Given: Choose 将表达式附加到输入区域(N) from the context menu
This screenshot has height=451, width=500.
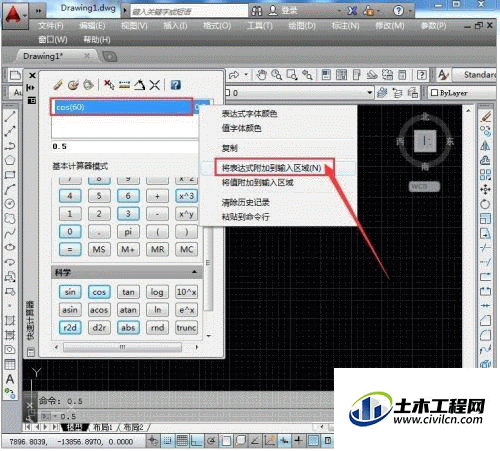Looking at the screenshot, I should (x=272, y=168).
